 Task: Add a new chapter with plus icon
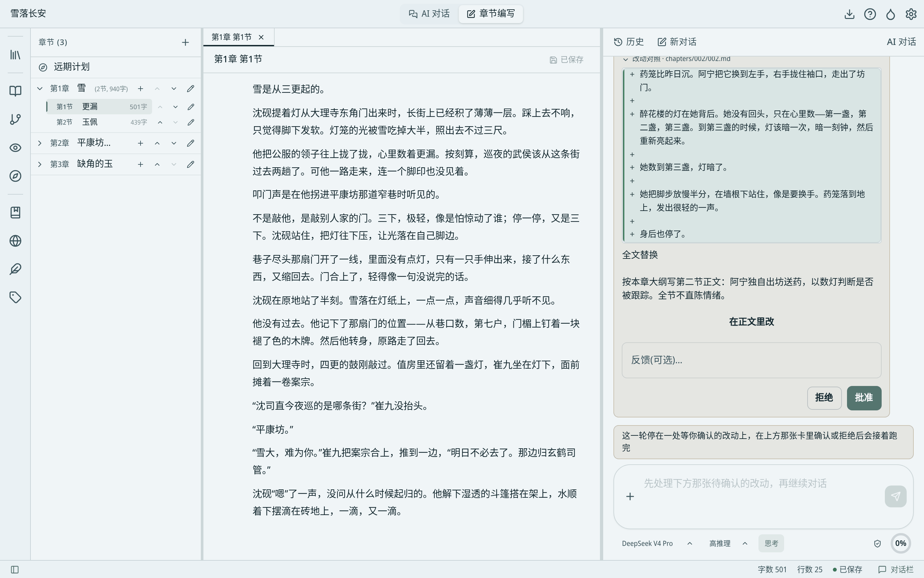click(185, 42)
